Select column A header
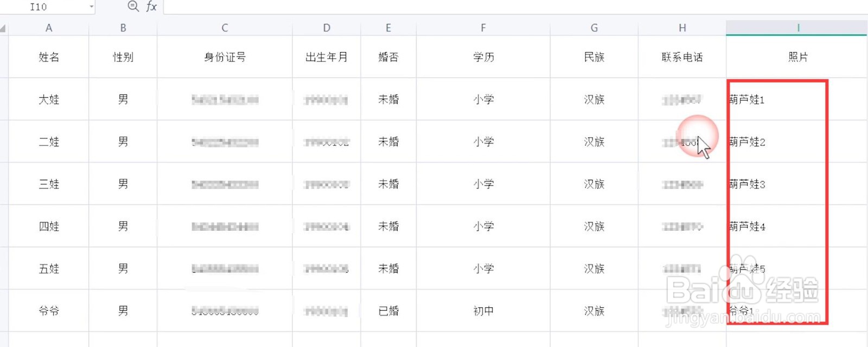The image size is (868, 347). pyautogui.click(x=49, y=28)
